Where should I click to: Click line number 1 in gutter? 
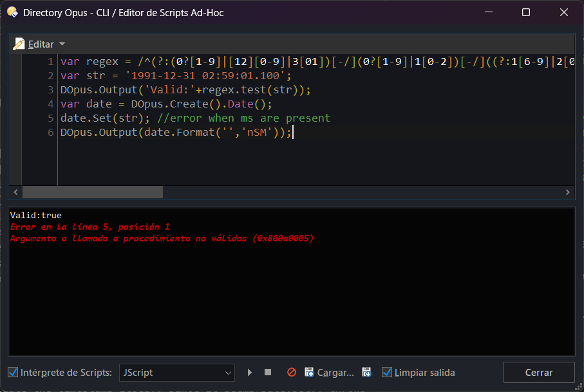click(x=51, y=61)
